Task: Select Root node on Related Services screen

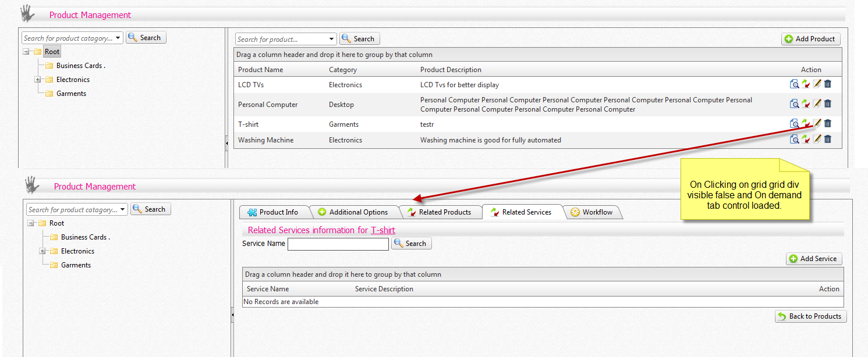Action: pyautogui.click(x=56, y=223)
